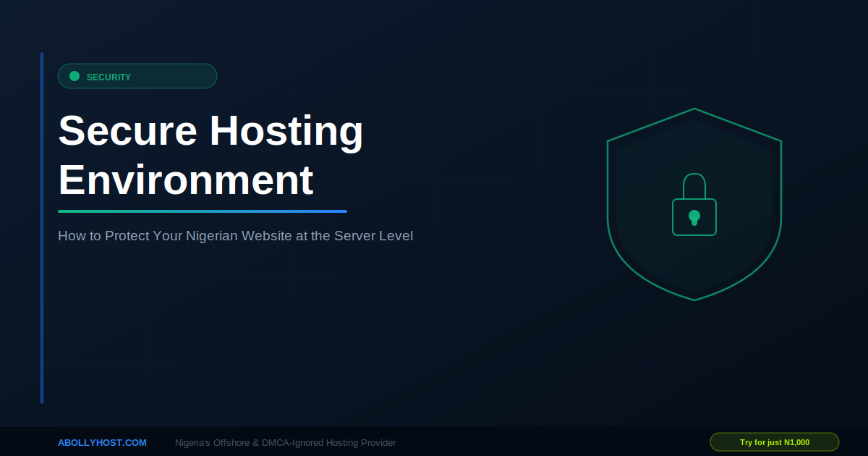
Task: Expand the SECURITY badge label
Action: point(109,77)
